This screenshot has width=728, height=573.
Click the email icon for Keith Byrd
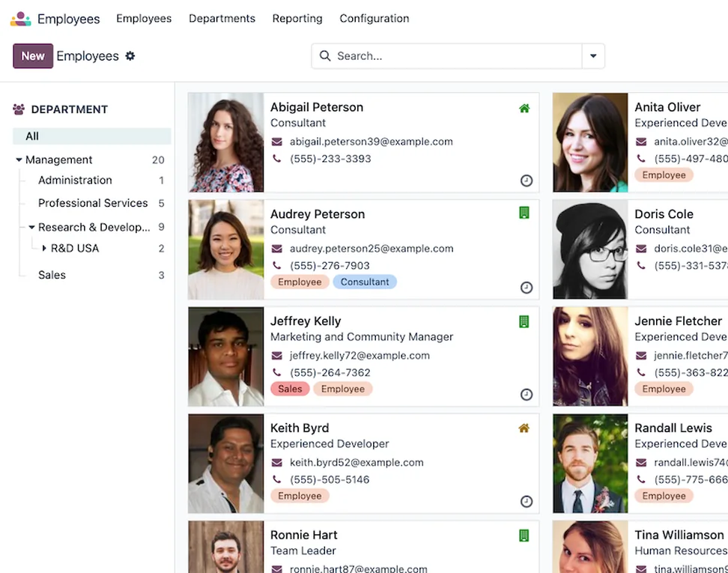276,462
